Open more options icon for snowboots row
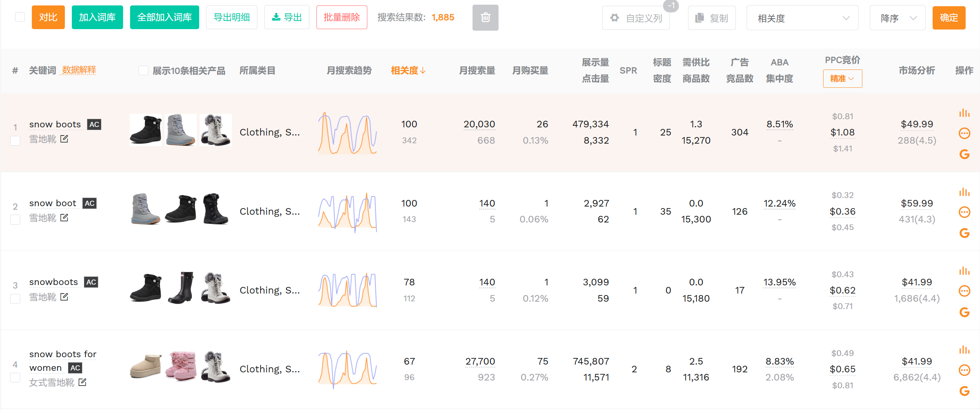This screenshot has height=410, width=980. (964, 291)
